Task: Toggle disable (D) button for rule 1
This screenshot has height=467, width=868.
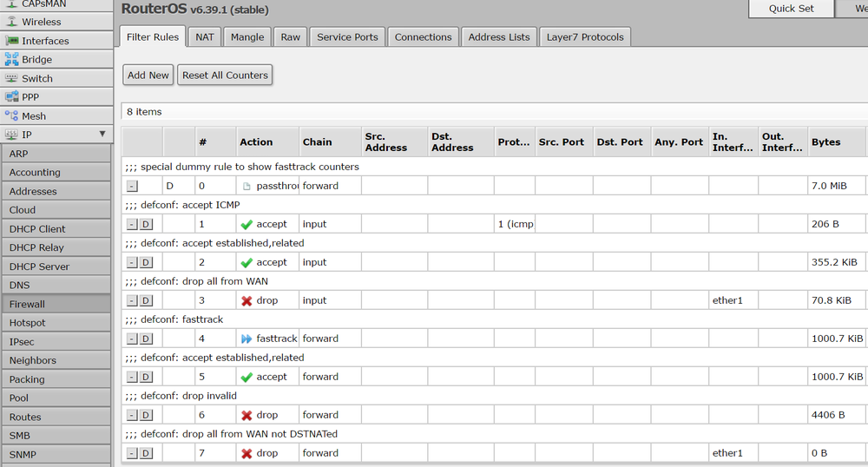Action: pyautogui.click(x=146, y=224)
